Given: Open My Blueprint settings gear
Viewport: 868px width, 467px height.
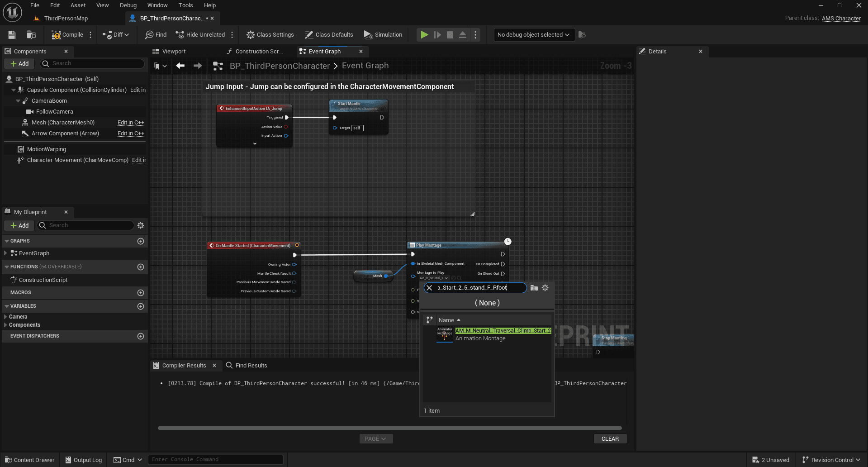Looking at the screenshot, I should pos(141,225).
